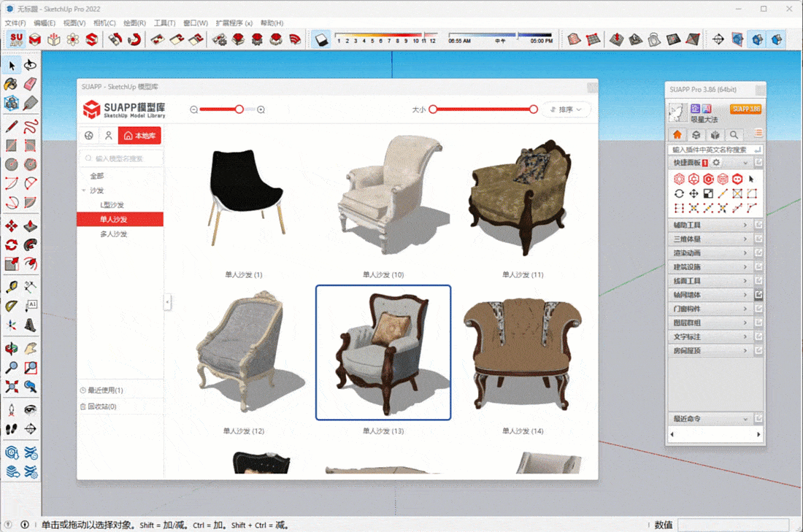Toggle the shadows button in top toolbar

(x=320, y=39)
